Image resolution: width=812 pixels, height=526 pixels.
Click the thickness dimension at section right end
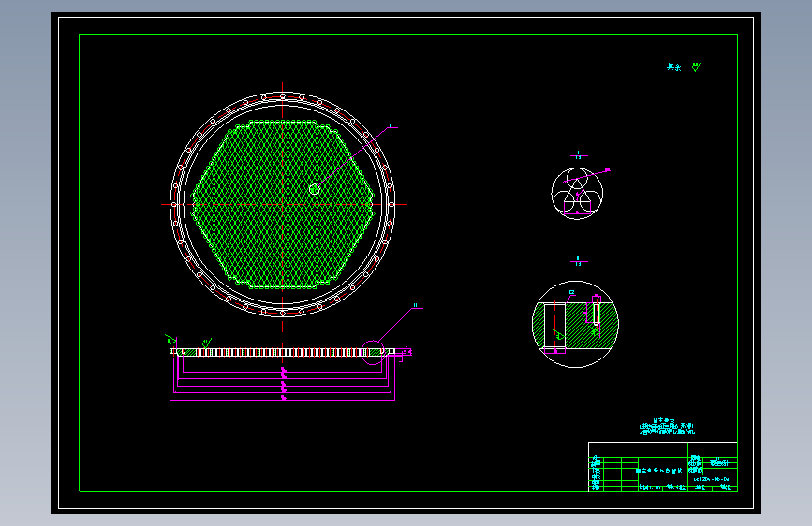[x=408, y=352]
